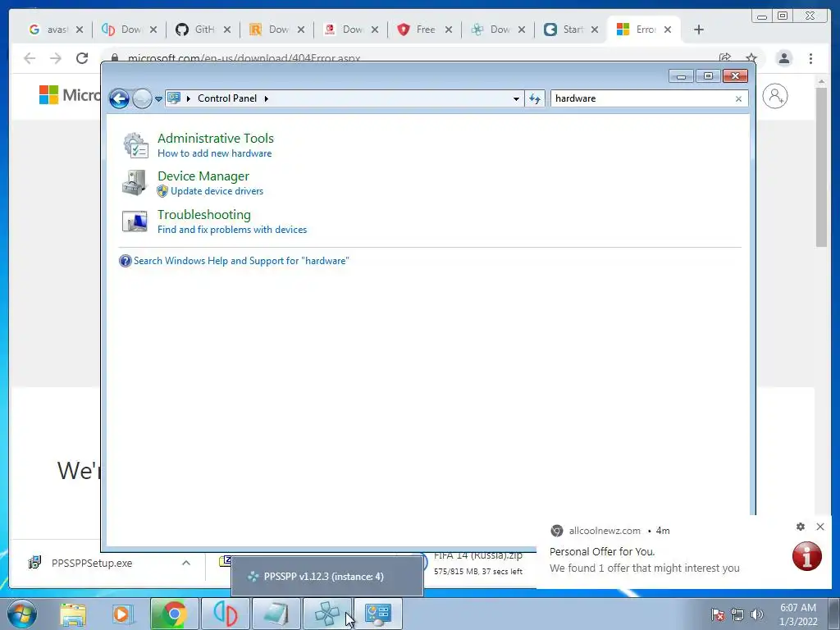Screen dimensions: 840x630
Task: Click the Control Panel forward arrow
Action: click(142, 98)
